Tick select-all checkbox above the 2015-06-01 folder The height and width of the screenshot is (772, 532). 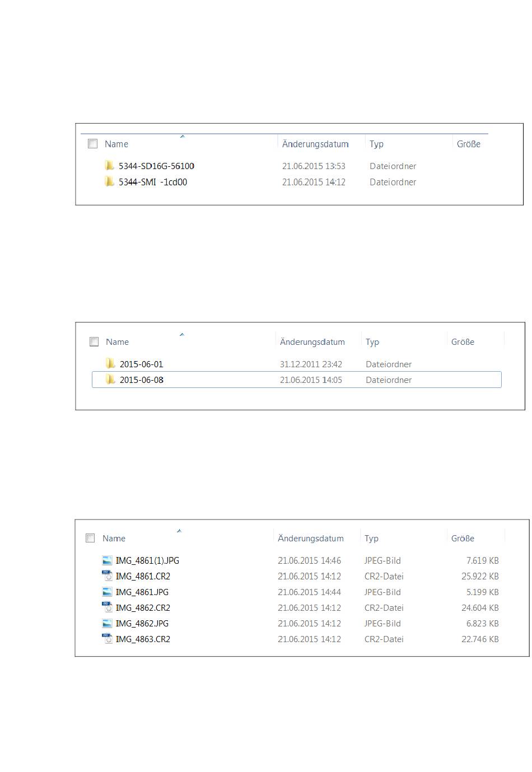[x=94, y=341]
